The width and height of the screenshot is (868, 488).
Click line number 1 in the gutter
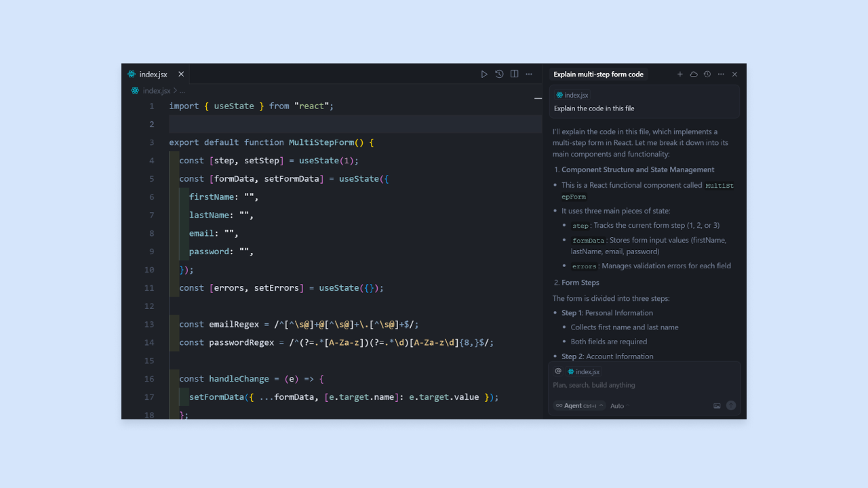tap(152, 106)
